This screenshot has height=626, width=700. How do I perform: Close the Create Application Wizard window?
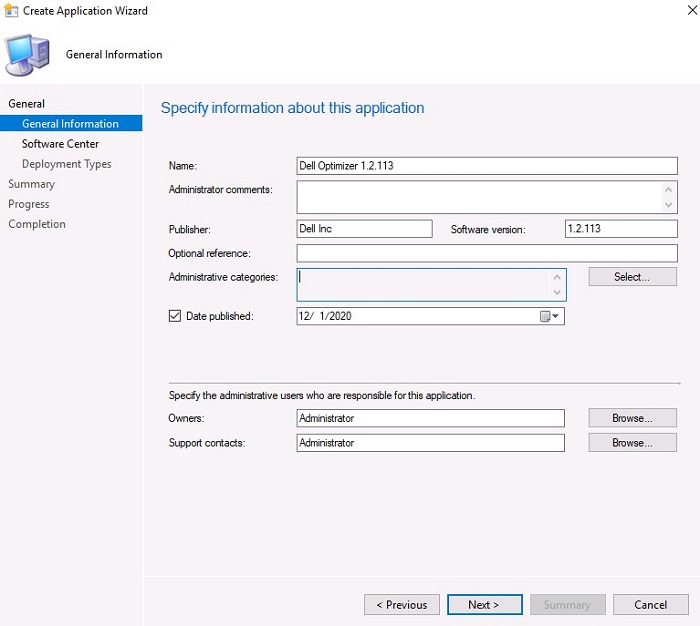point(692,10)
